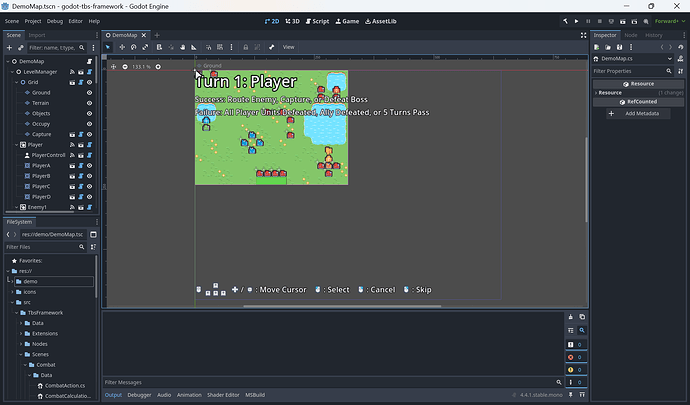Toggle visibility of the Terrain node
The image size is (690, 405).
(x=89, y=103)
